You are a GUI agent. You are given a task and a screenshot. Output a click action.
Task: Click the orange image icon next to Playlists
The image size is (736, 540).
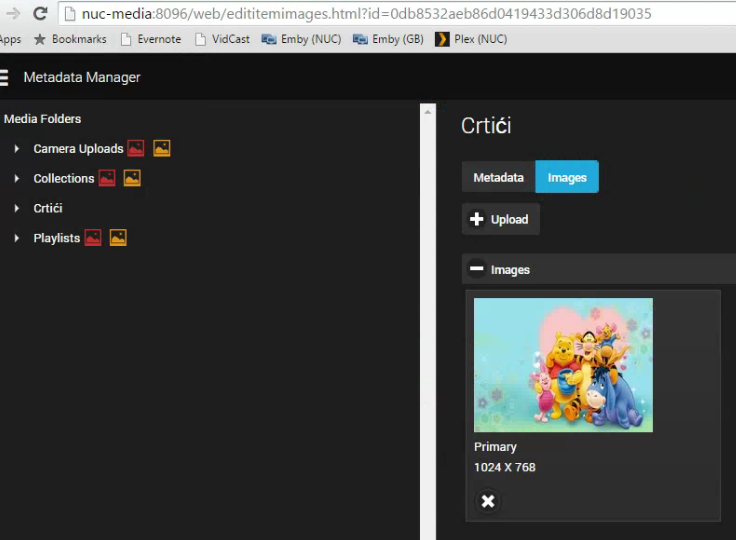pos(118,238)
